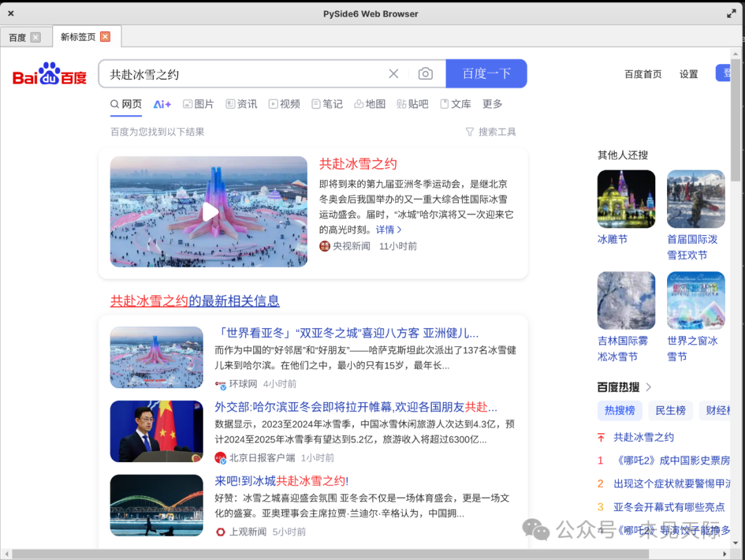Select 热搜榜 tab
Viewport: 745px width, 560px height.
619,410
